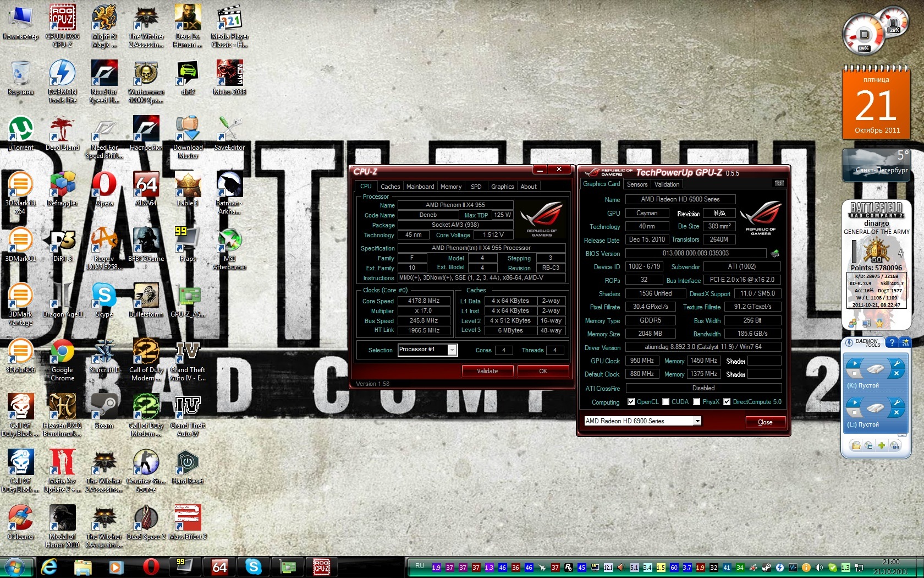
Task: Open the DAEMON Tools gadget help question mark
Action: [x=892, y=342]
